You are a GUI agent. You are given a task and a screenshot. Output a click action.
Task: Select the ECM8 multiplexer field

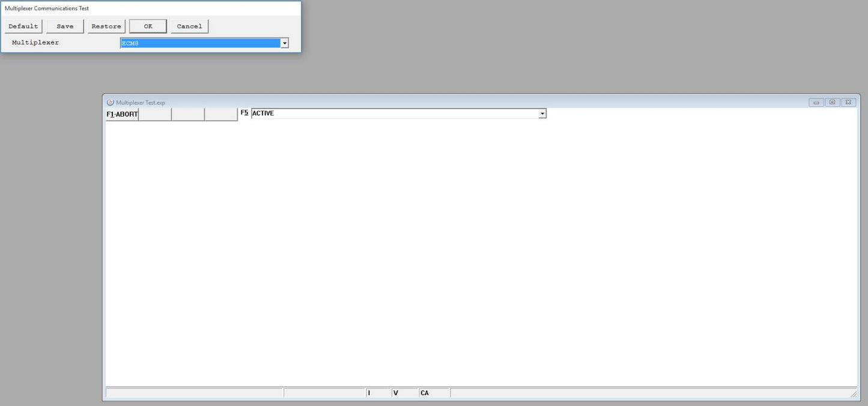click(x=200, y=43)
